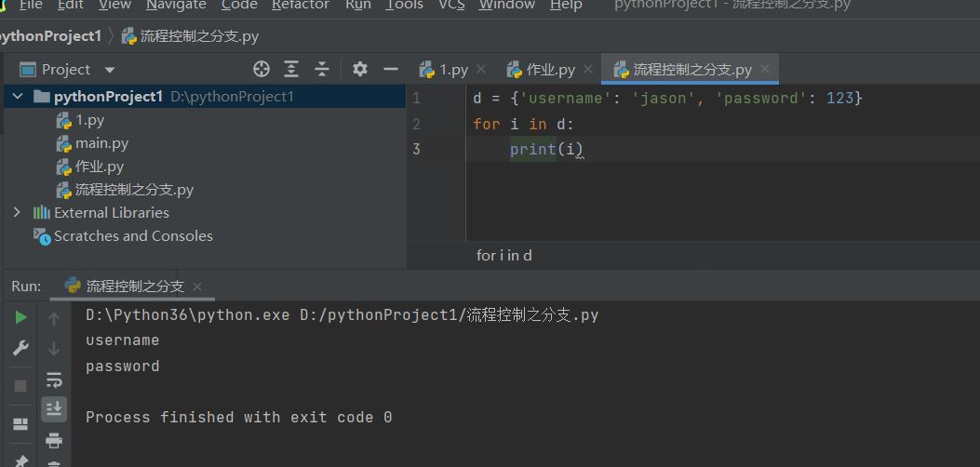Open Project panel settings gear

coord(360,69)
